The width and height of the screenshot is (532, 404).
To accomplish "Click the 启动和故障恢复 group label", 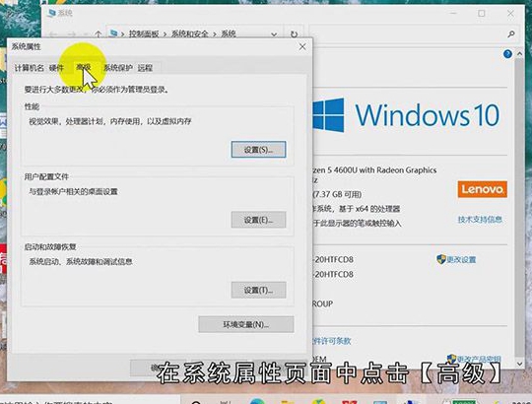I will tap(50, 247).
